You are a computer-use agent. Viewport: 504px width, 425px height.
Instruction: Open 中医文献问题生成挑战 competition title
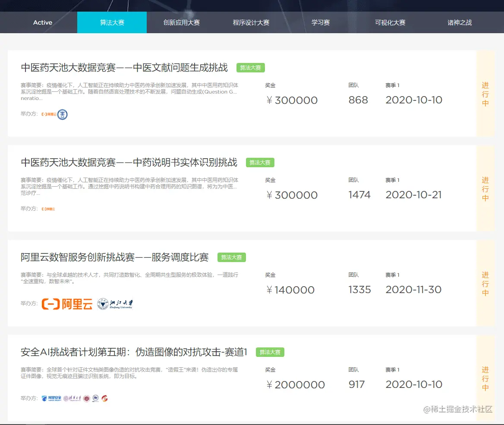(x=124, y=67)
